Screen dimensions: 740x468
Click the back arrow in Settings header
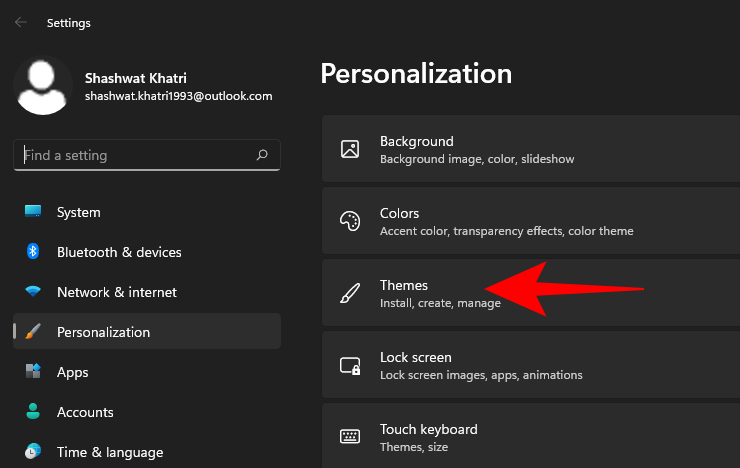point(20,22)
